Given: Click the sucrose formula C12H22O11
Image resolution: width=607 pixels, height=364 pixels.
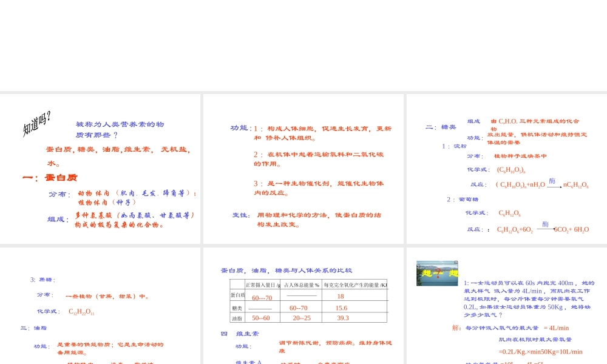Looking at the screenshot, I should pos(81,311).
